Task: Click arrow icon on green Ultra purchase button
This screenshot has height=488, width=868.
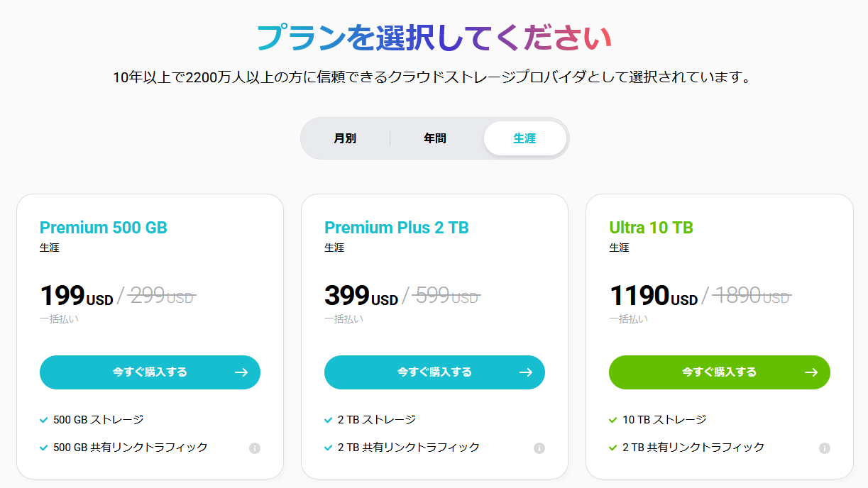Action: pyautogui.click(x=811, y=372)
